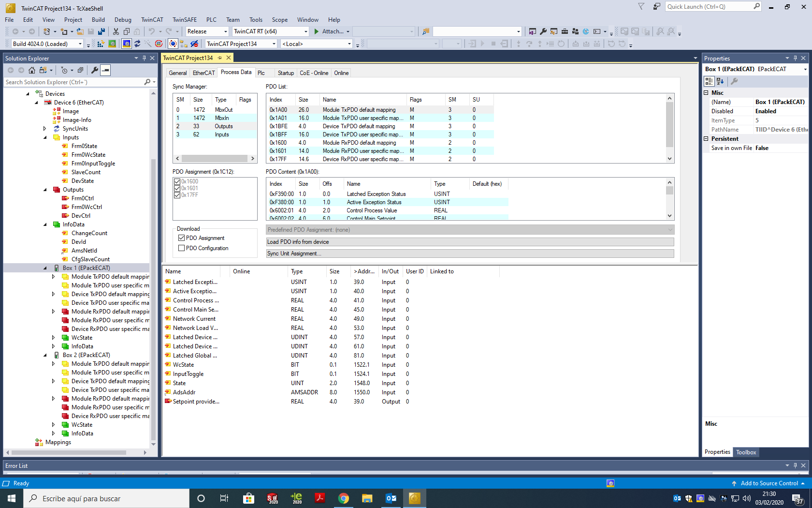Open the Solution Explorer window toolbar icon
This screenshot has height=508, width=812.
(x=533, y=31)
